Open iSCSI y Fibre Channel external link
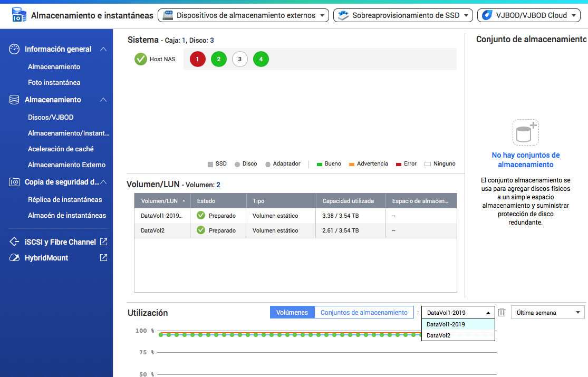 pyautogui.click(x=104, y=242)
